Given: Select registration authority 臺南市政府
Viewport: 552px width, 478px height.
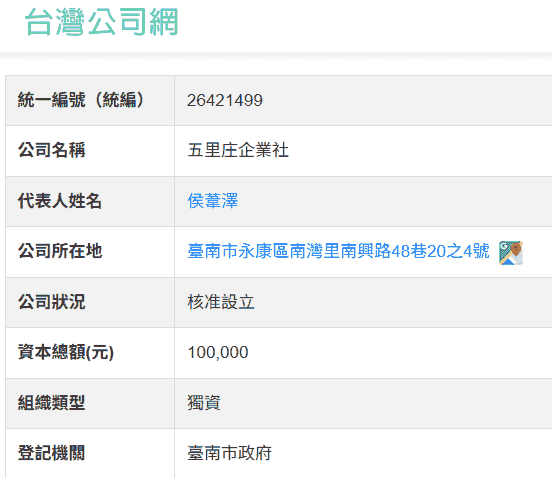Looking at the screenshot, I should point(230,453).
